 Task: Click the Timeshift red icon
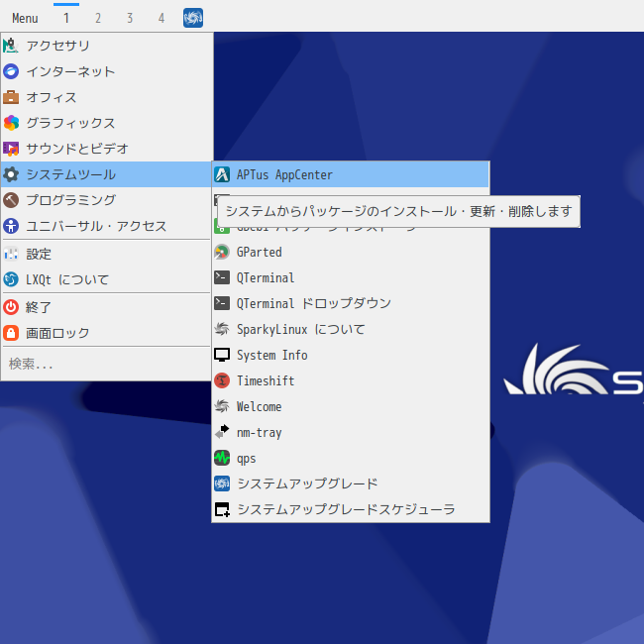[222, 380]
